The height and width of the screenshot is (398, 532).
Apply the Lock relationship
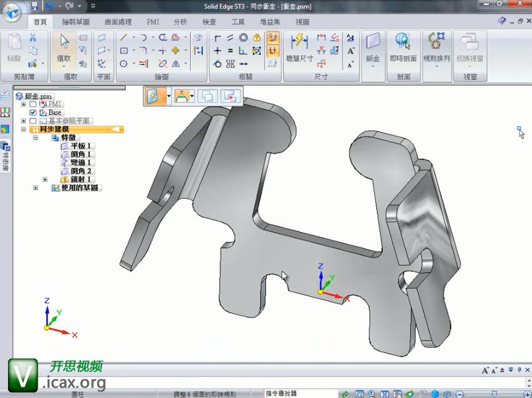pos(257,38)
